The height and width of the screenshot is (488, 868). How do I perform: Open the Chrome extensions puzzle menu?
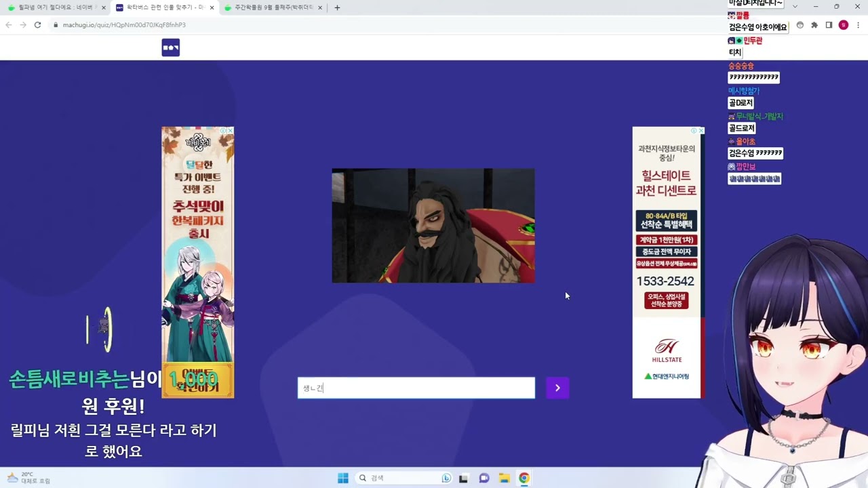814,25
